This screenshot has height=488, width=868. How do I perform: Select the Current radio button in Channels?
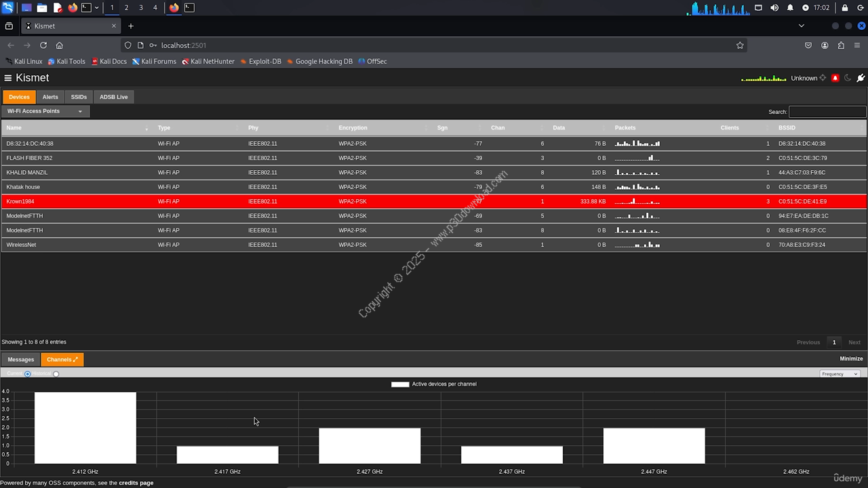point(27,373)
